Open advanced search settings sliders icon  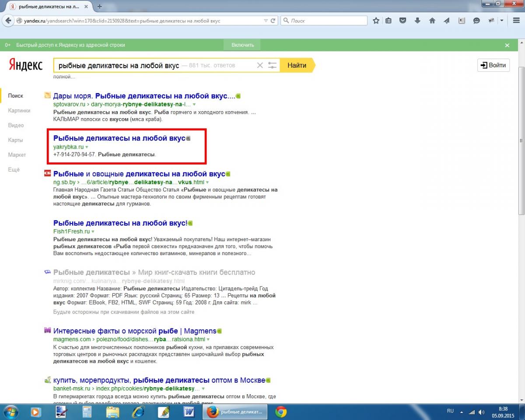[x=273, y=65]
